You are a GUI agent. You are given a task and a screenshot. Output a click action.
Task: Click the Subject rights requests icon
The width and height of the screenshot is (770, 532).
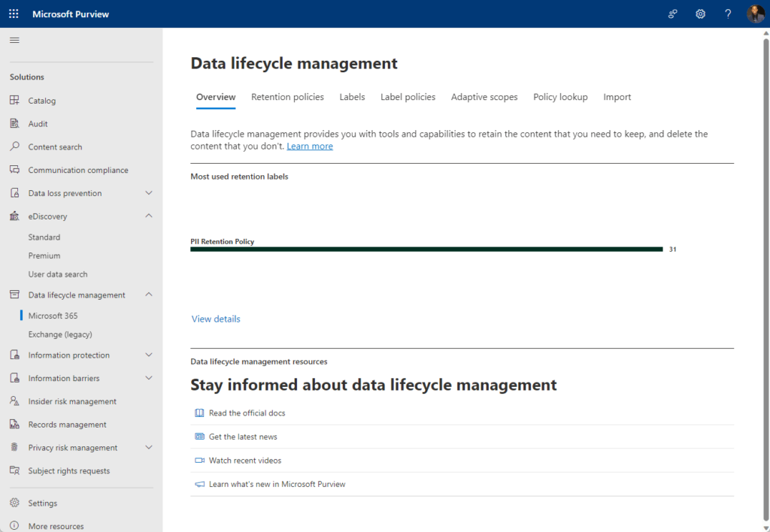coord(15,470)
